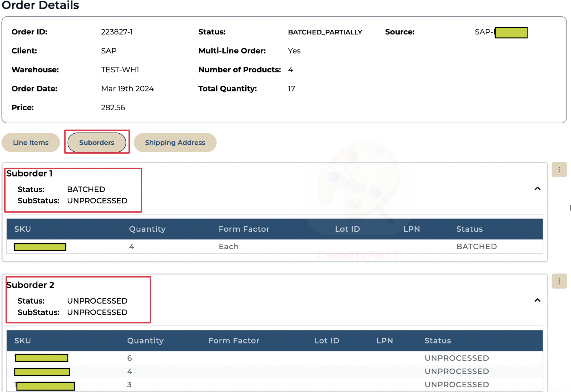Click Quantity header in Suborder 1 table

pos(147,229)
